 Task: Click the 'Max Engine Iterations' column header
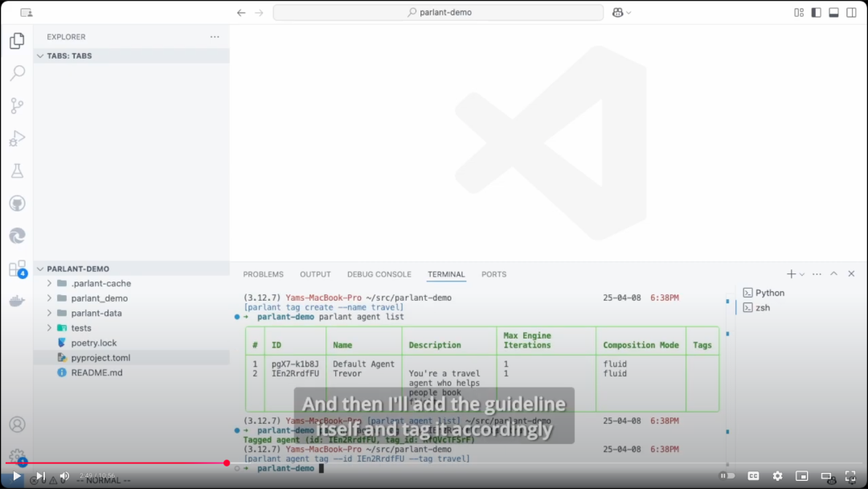[x=527, y=340]
